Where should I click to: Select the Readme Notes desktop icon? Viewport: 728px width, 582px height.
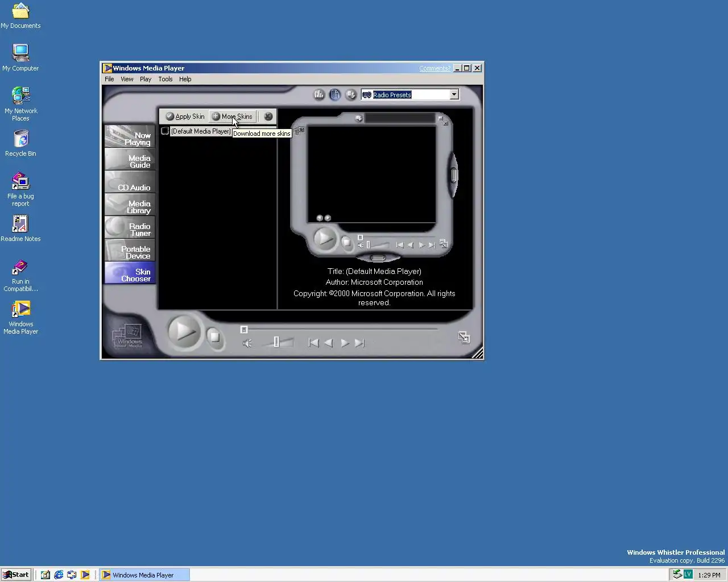click(20, 228)
